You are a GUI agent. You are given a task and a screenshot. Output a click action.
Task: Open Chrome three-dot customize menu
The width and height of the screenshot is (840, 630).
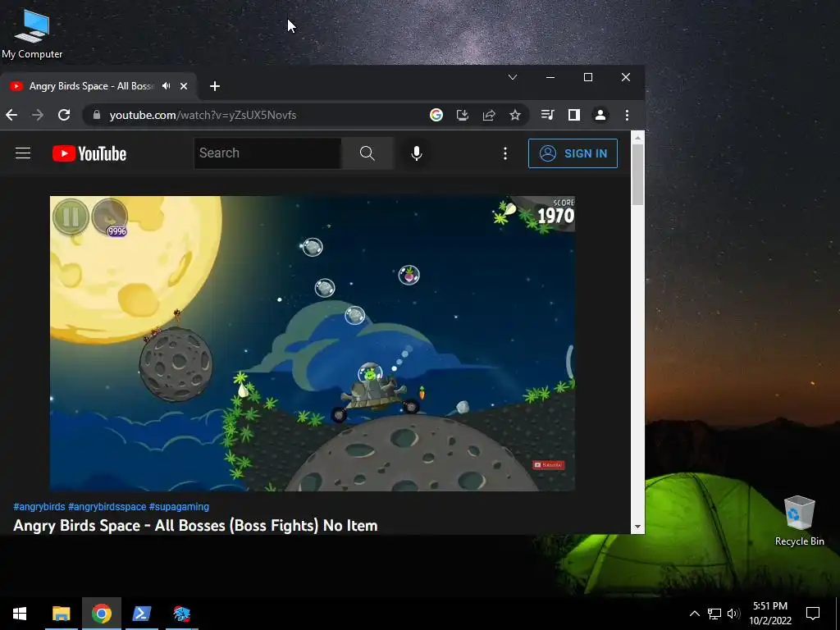pos(627,115)
